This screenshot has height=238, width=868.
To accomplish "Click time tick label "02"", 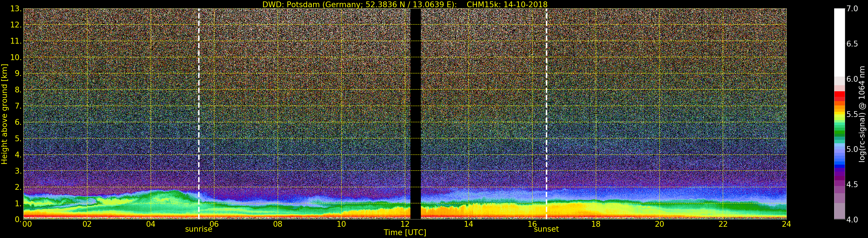I will click(x=87, y=224).
